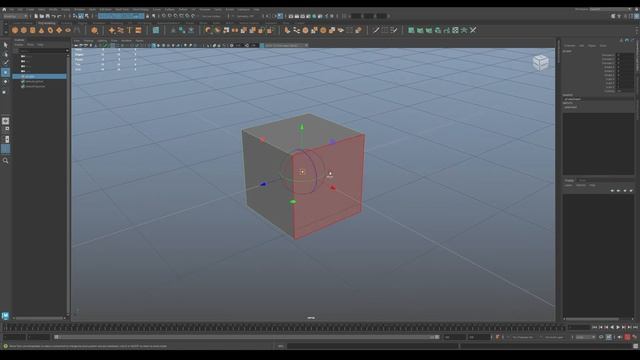This screenshot has width=640, height=360.
Task: Click the new scene icon on status line
Action: [36, 16]
